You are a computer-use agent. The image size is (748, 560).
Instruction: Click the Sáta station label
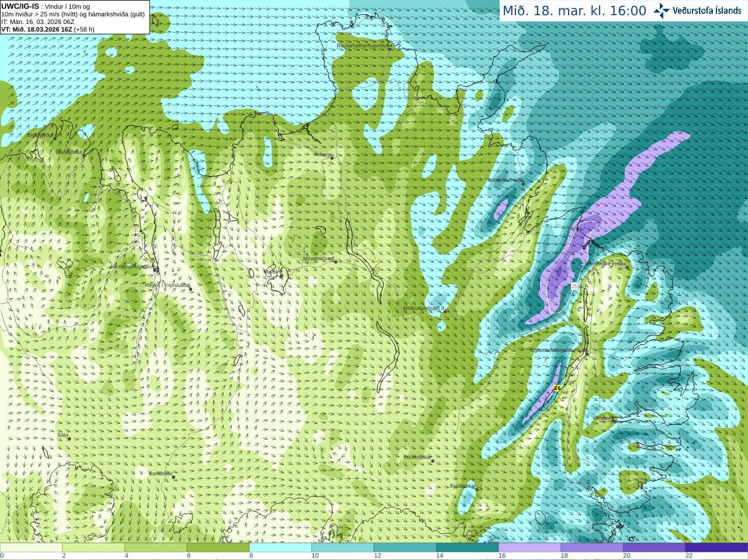[63, 435]
